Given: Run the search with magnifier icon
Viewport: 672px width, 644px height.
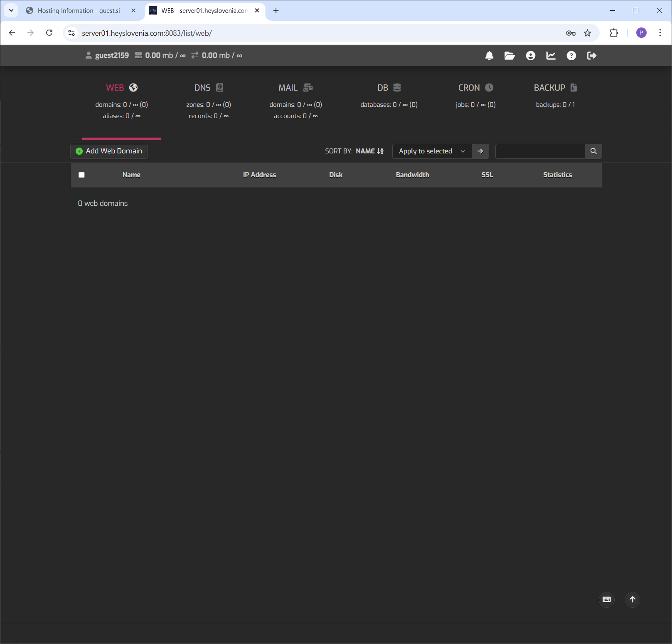Looking at the screenshot, I should coord(593,151).
